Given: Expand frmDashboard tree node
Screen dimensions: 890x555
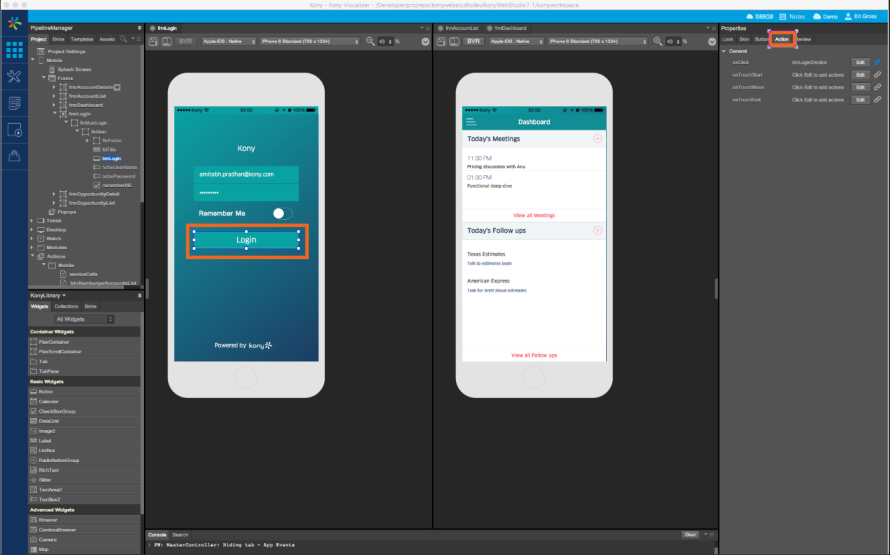Looking at the screenshot, I should pos(54,105).
